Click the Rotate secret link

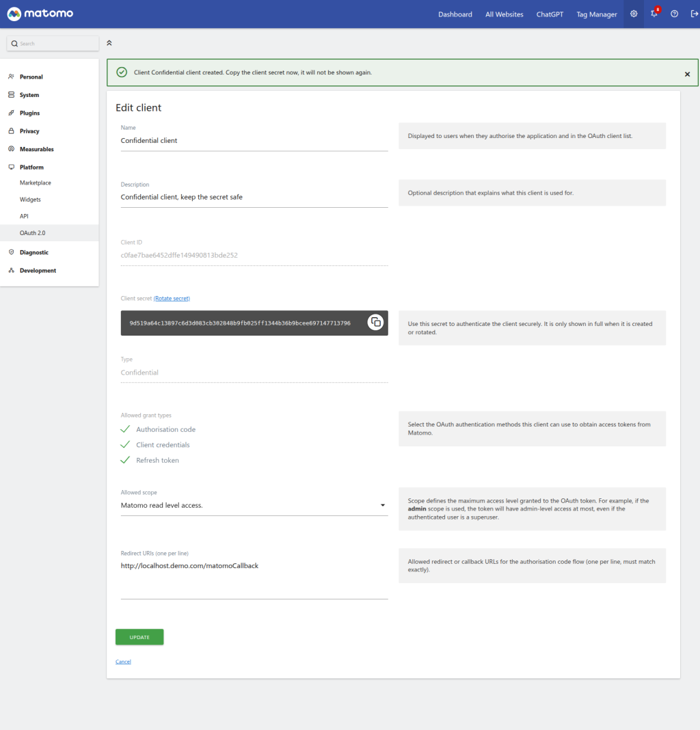pos(172,299)
